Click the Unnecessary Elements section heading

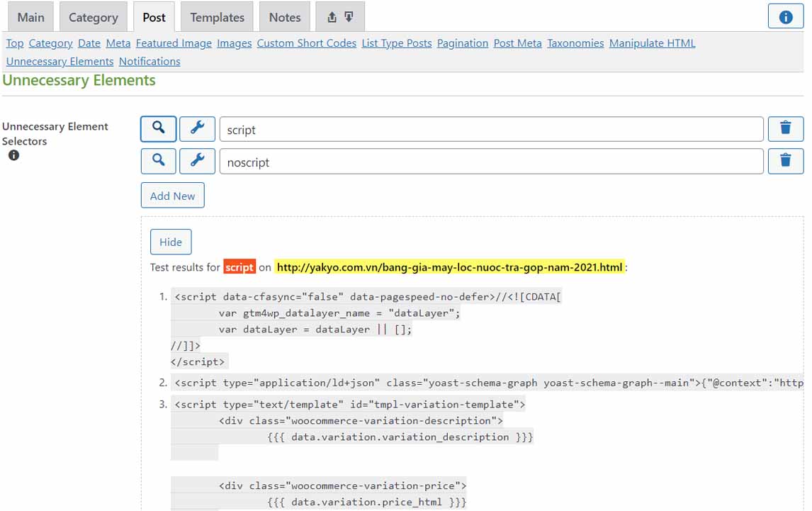coord(79,80)
